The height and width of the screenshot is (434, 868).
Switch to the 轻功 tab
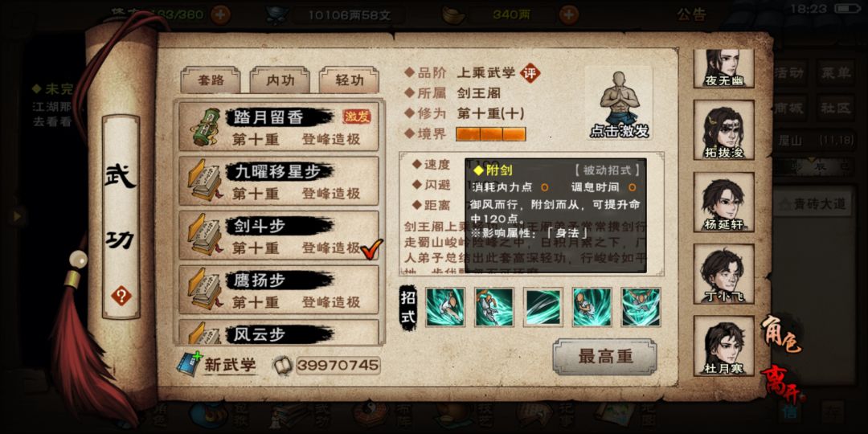350,80
